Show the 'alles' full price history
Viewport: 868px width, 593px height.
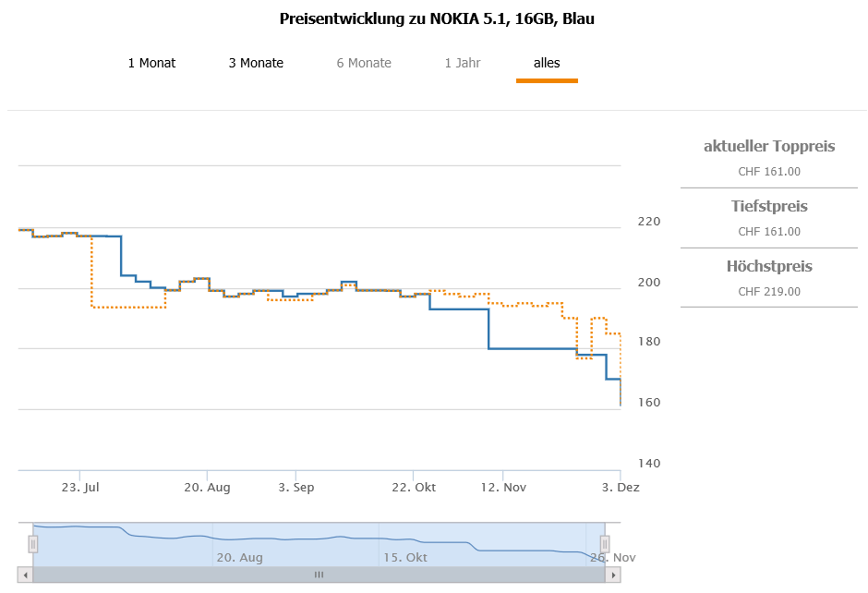547,63
